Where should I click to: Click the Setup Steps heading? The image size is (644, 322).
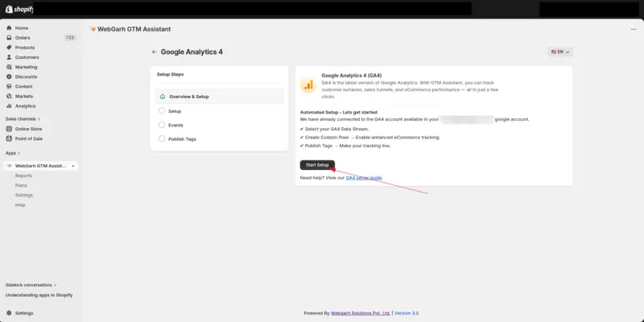[171, 75]
